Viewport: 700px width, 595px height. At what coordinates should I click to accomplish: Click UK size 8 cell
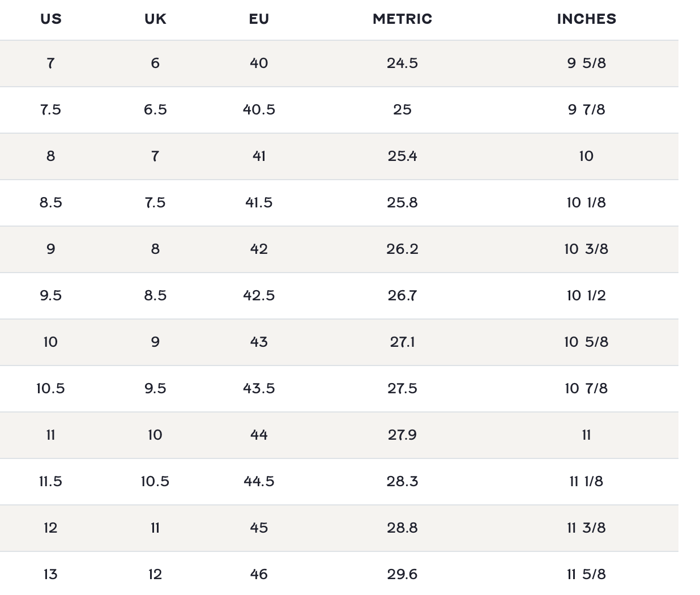(x=155, y=249)
